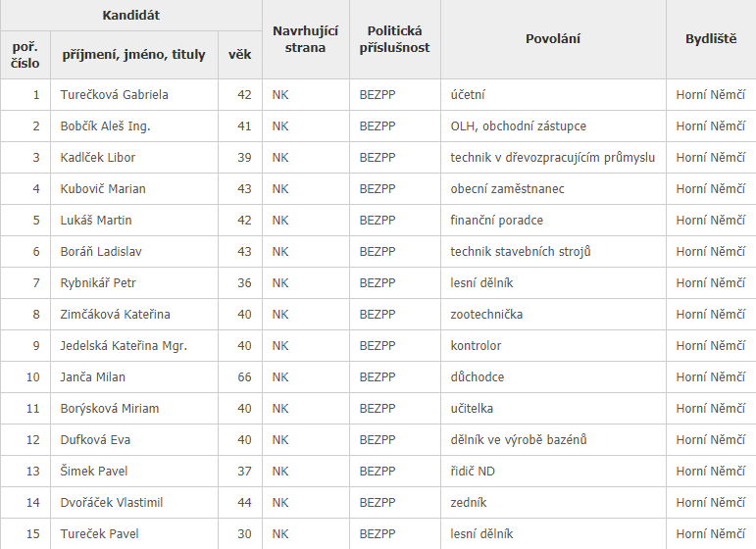Click the name Bobčík Aleš Ing.

[x=105, y=126]
